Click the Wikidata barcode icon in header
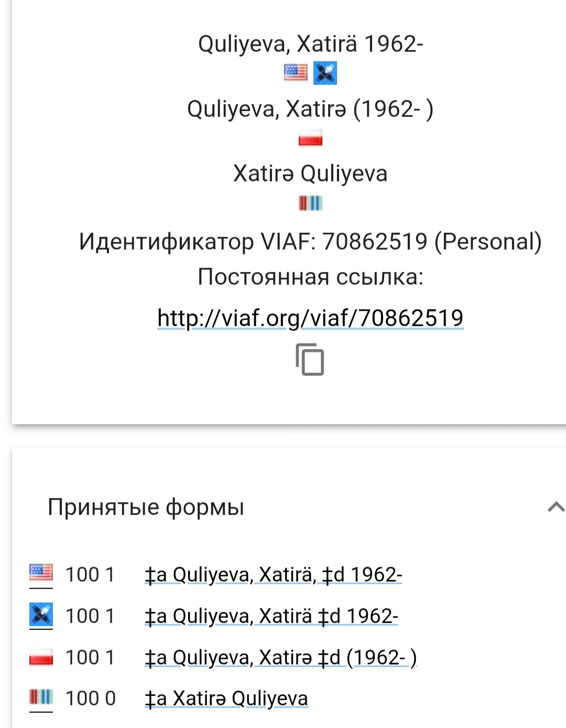This screenshot has height=728, width=566. [x=310, y=203]
